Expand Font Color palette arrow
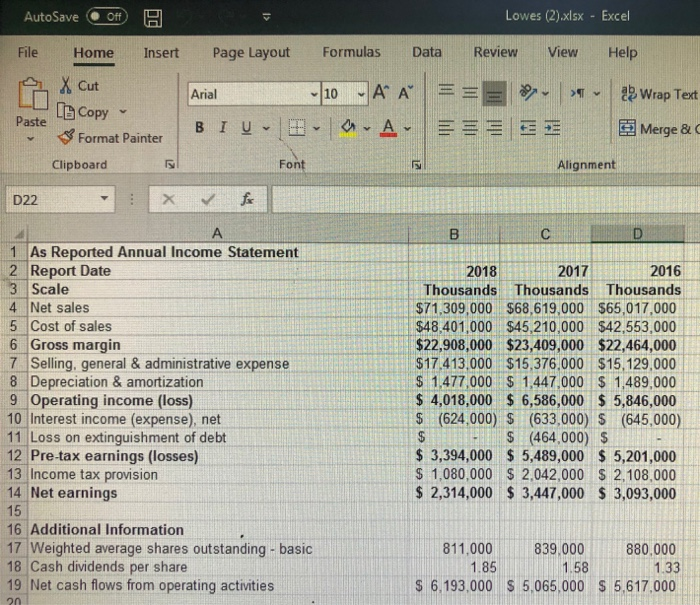Image resolution: width=700 pixels, height=605 pixels. 407,129
